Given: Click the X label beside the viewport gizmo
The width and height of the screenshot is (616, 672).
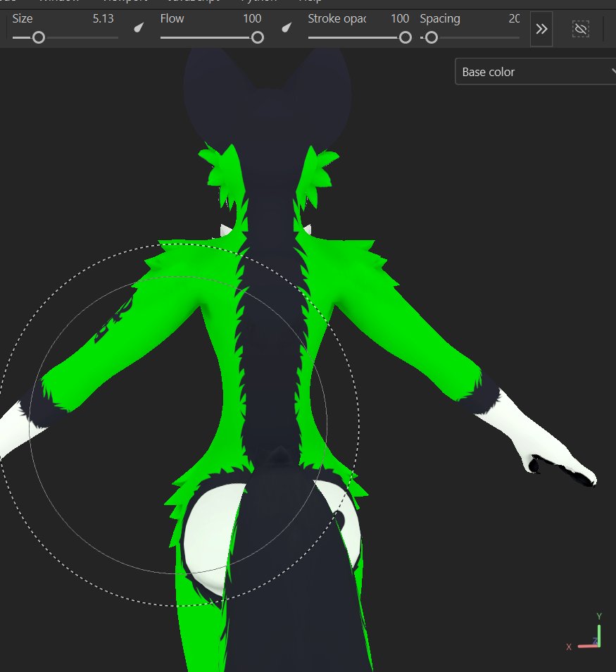Looking at the screenshot, I should pos(569,647).
